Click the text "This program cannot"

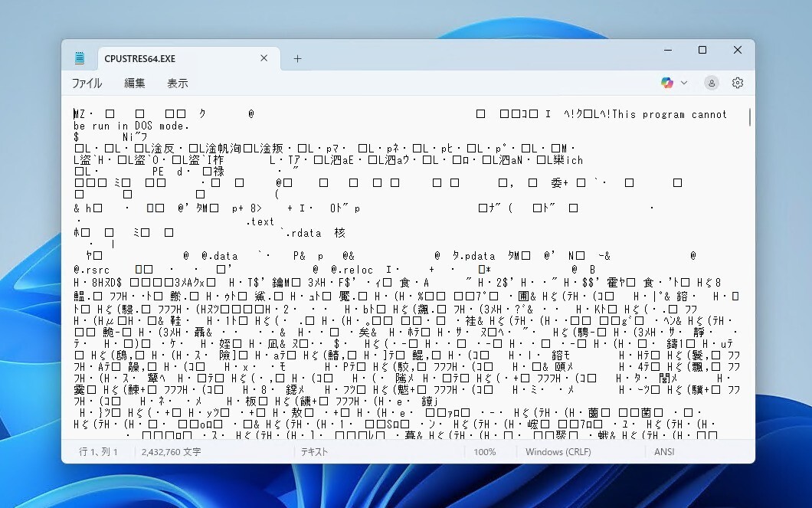[x=670, y=114]
